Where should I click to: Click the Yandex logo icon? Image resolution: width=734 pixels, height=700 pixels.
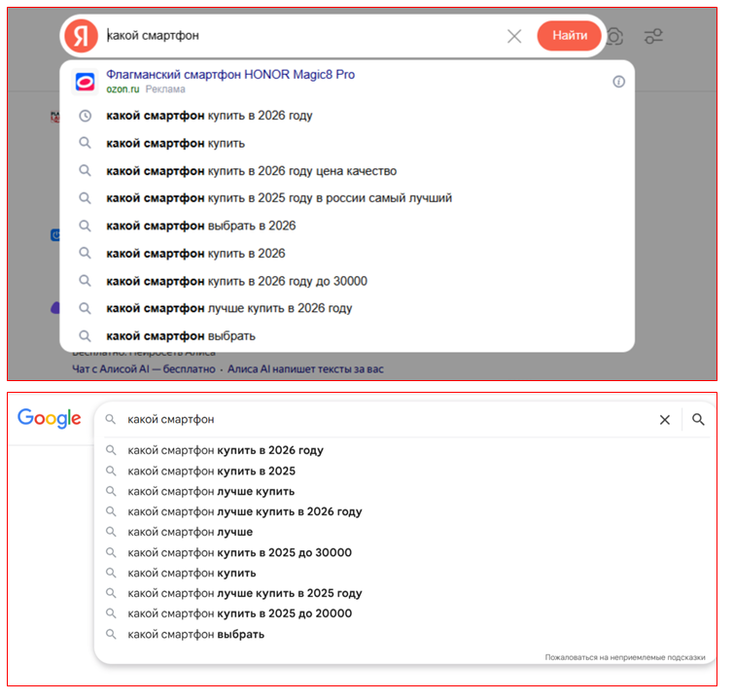pyautogui.click(x=82, y=36)
